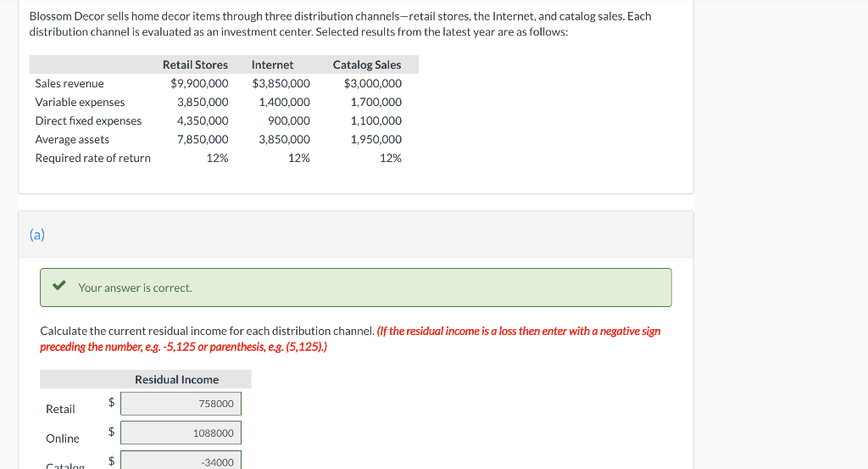The image size is (868, 469).
Task: Click Retail direct fixed expenses 4,350,000
Action: [x=203, y=120]
